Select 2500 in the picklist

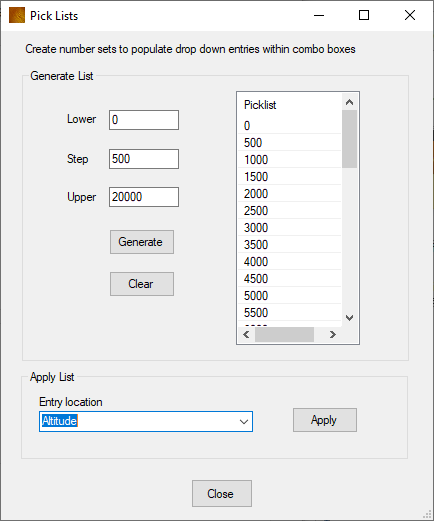(290, 211)
